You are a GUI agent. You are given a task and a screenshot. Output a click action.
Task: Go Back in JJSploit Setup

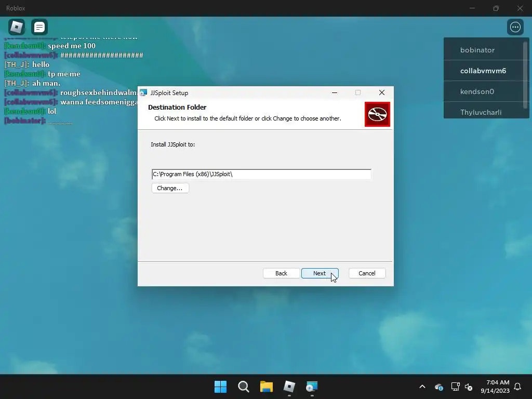(281, 273)
